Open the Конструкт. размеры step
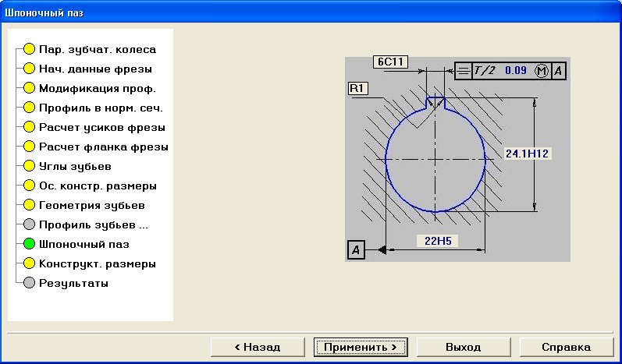Image resolution: width=622 pixels, height=364 pixels. pos(98,263)
